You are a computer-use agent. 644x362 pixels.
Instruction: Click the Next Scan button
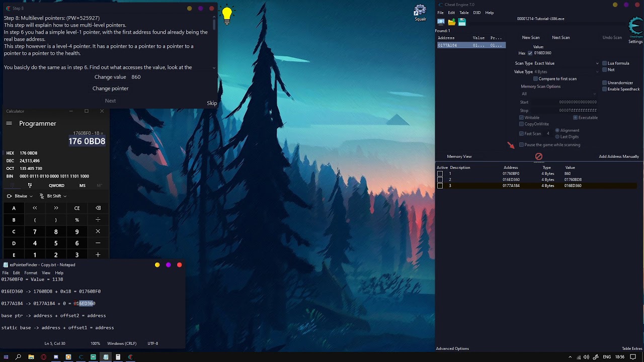coord(561,38)
